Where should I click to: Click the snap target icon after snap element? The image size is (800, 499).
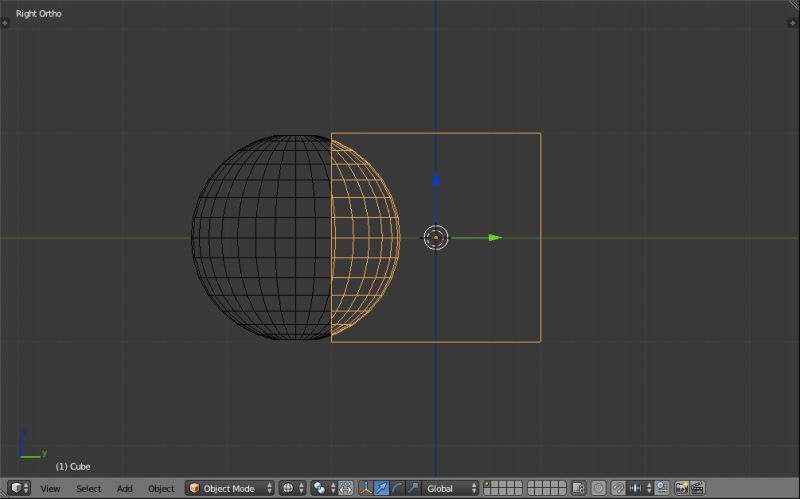662,488
